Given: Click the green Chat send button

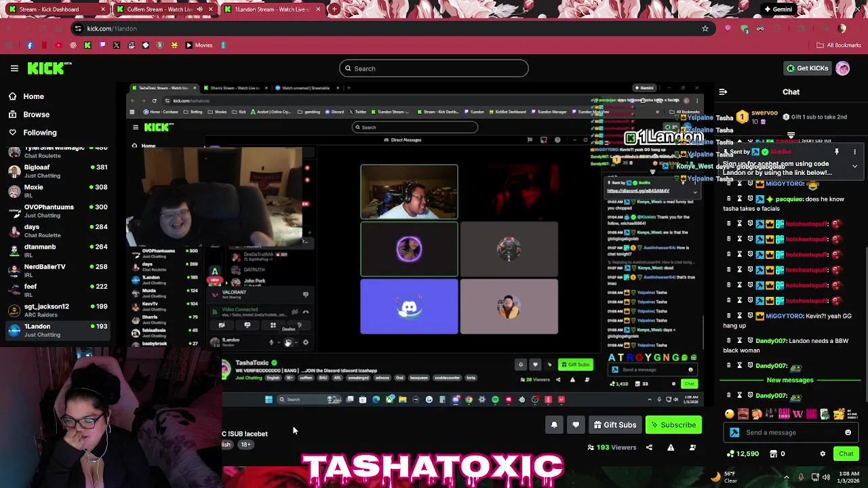Looking at the screenshot, I should pyautogui.click(x=846, y=454).
